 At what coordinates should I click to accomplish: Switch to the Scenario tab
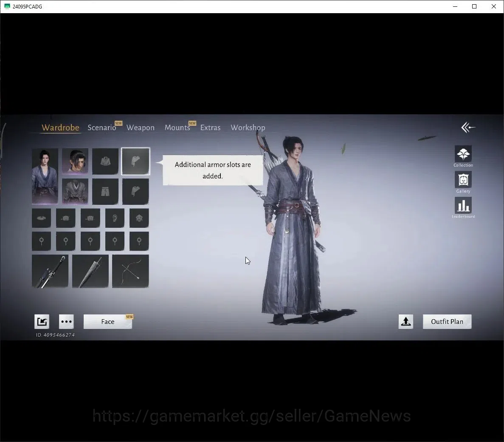pyautogui.click(x=102, y=127)
